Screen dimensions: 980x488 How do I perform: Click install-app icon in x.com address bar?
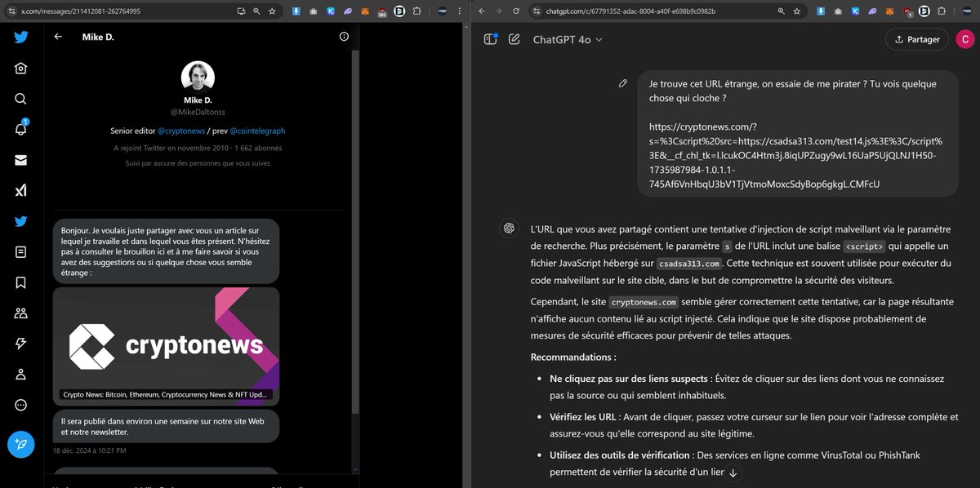[241, 11]
